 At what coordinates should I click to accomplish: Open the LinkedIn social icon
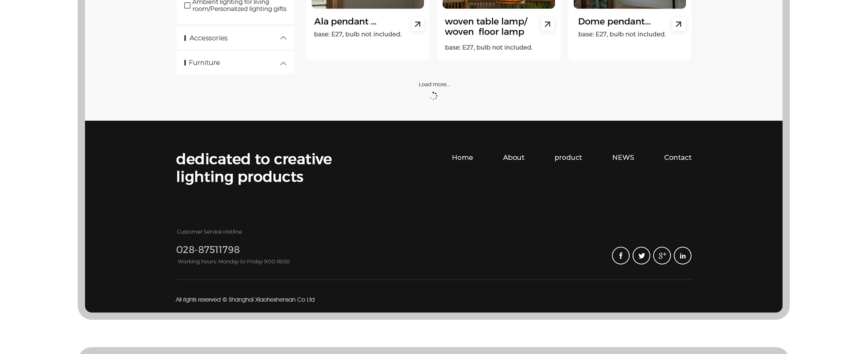[x=683, y=256]
